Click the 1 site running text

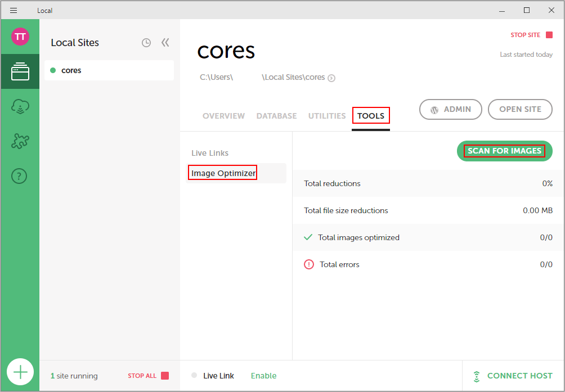tap(74, 376)
